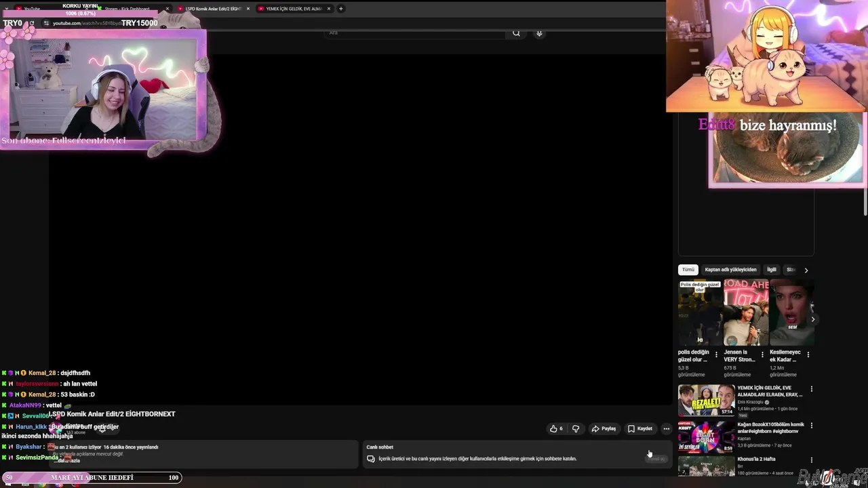868x488 pixels.
Task: Click the Canlı sohbet chat icon
Action: tap(370, 459)
